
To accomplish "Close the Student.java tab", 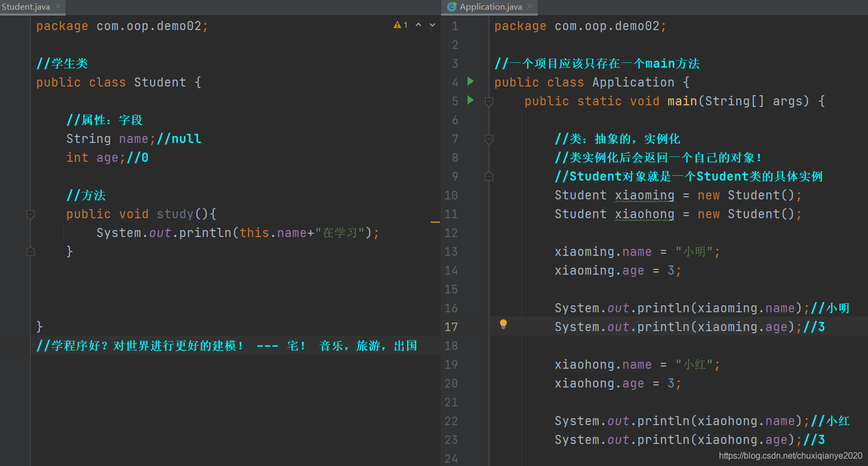I will (x=58, y=7).
